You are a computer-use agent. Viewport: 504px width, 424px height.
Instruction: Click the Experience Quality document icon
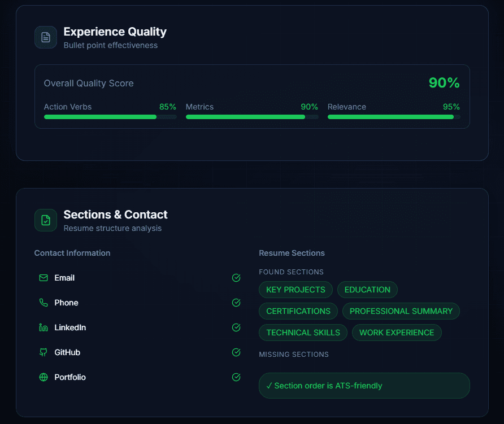pyautogui.click(x=45, y=37)
